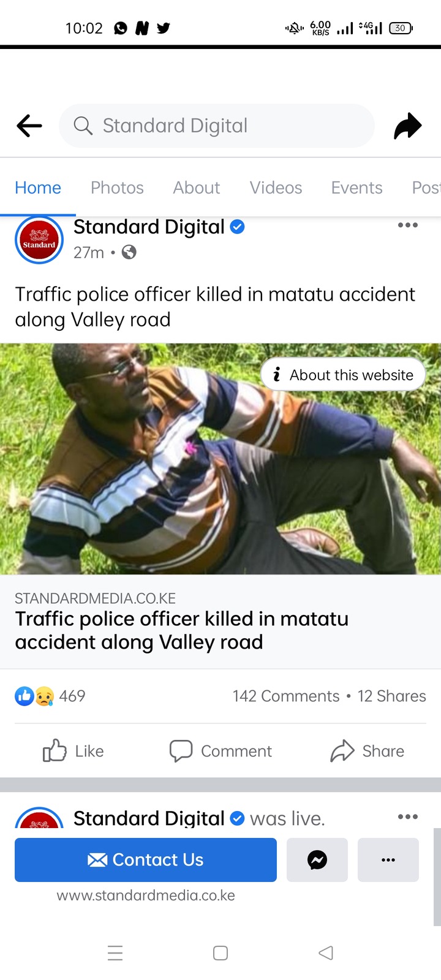The image size is (441, 980).
Task: Tap the Standard Digital search field
Action: pyautogui.click(x=217, y=126)
